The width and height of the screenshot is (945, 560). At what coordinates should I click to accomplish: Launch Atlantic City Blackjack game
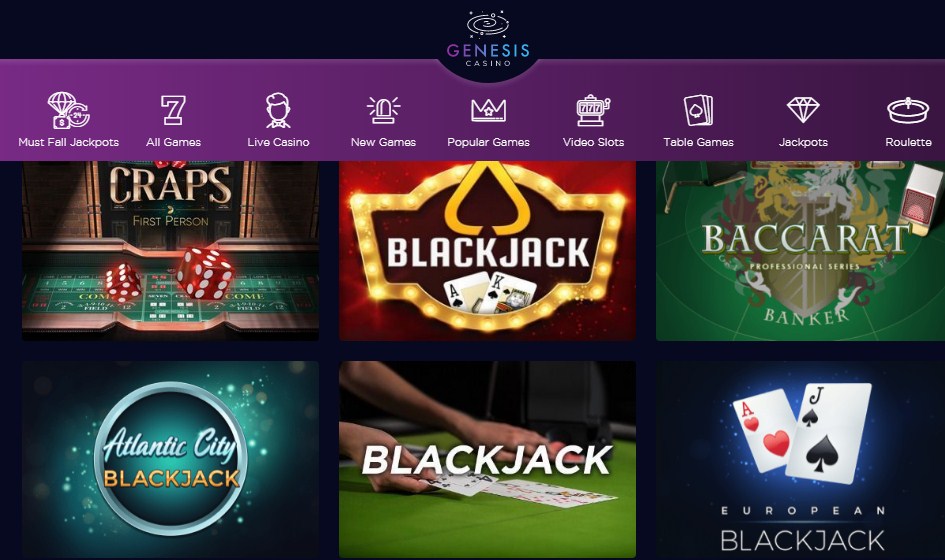point(171,459)
